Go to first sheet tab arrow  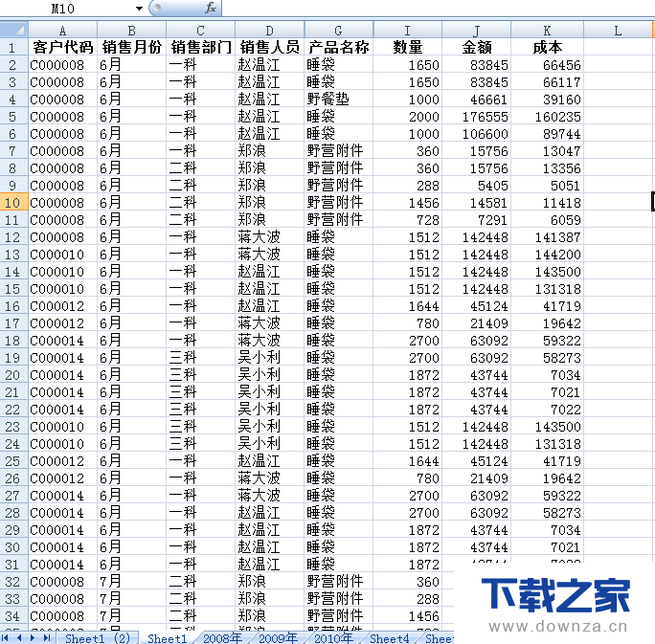6,637
